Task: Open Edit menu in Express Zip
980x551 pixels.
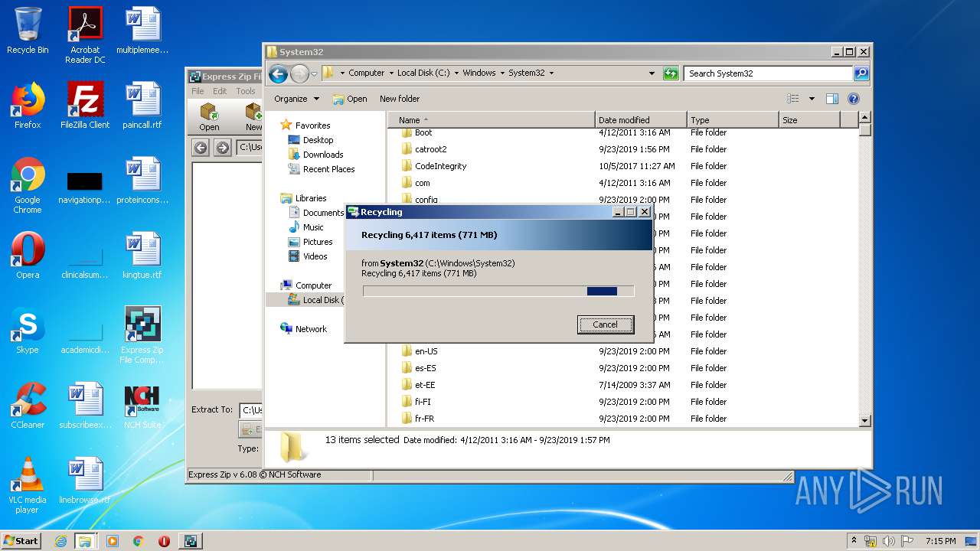Action: pyautogui.click(x=220, y=91)
